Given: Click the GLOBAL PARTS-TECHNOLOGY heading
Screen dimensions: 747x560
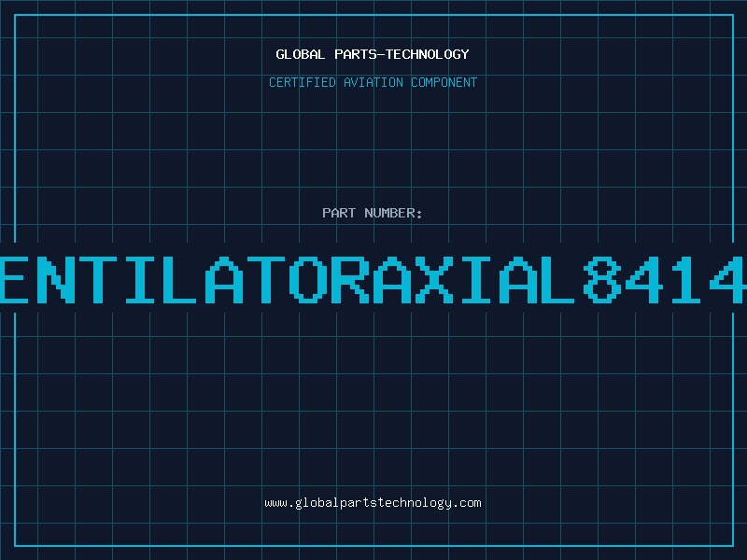Looking at the screenshot, I should pos(373,54).
